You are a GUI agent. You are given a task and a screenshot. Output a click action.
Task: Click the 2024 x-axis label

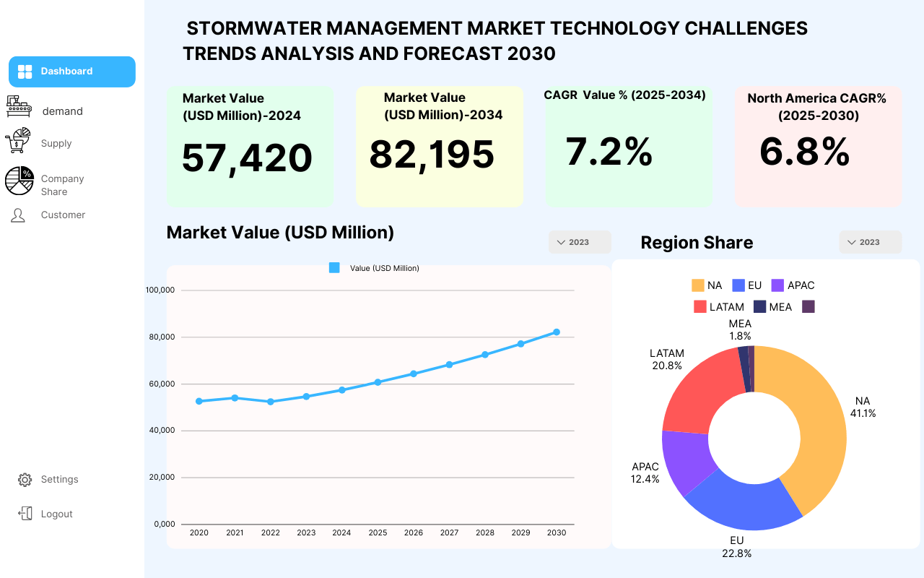click(341, 532)
